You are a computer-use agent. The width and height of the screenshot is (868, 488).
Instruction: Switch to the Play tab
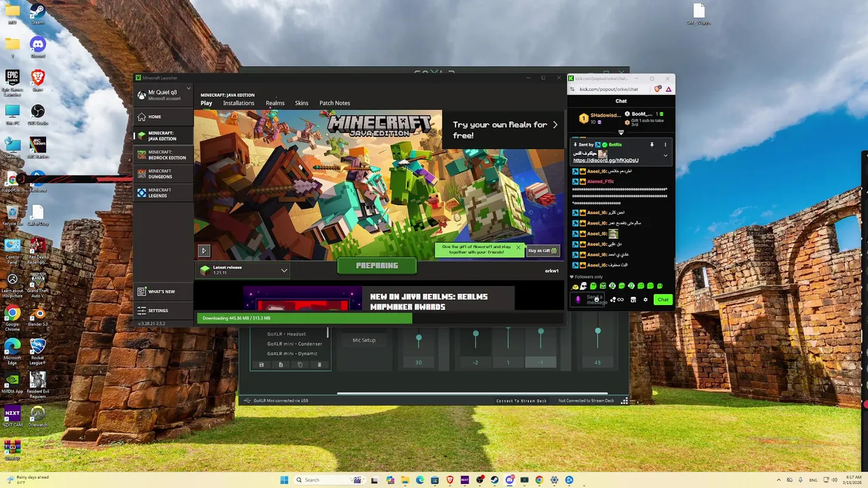point(206,103)
